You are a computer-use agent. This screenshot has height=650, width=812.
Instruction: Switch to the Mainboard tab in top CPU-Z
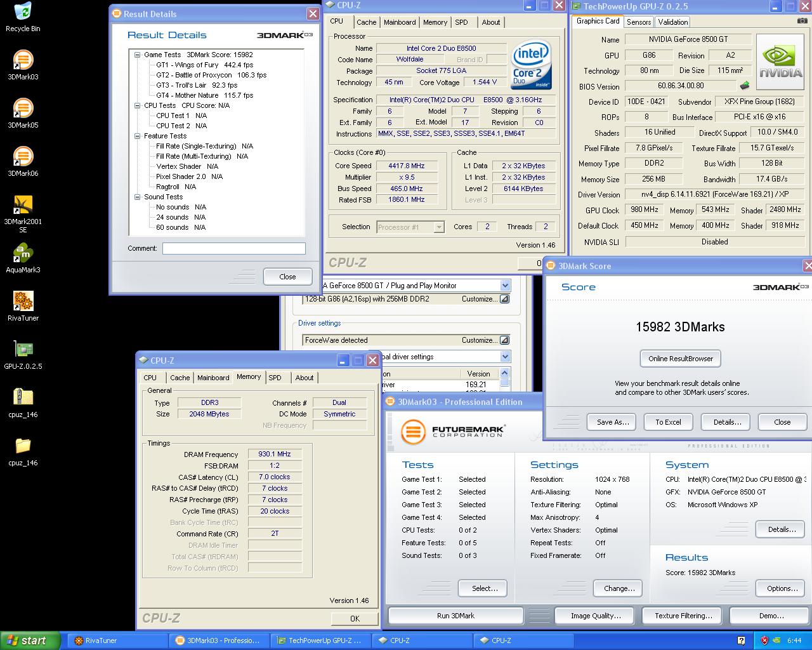pos(400,22)
